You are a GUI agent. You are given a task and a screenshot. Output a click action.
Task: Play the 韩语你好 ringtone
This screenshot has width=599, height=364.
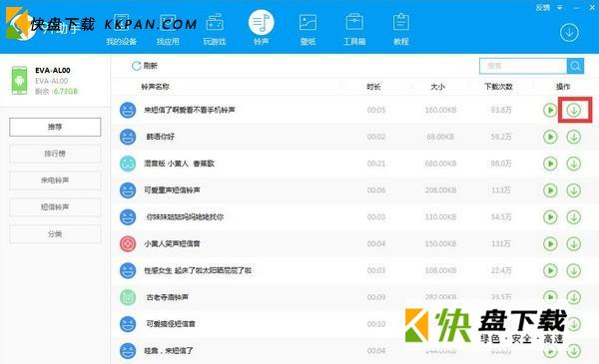click(550, 137)
